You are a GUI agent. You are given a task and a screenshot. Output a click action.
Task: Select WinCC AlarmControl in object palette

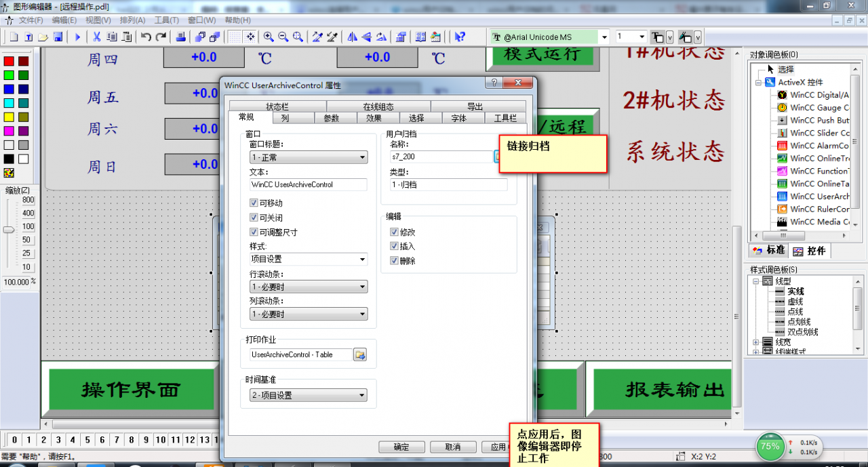tap(818, 146)
